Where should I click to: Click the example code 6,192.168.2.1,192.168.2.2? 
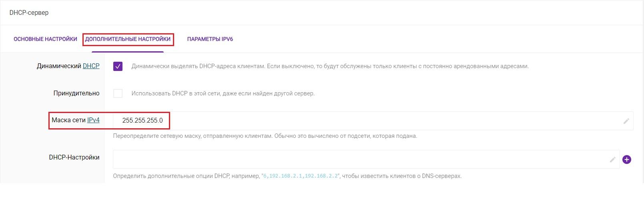pos(301,176)
